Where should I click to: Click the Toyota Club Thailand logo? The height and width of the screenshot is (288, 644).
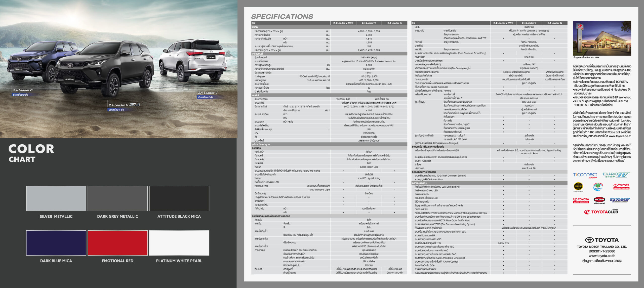(x=601, y=212)
